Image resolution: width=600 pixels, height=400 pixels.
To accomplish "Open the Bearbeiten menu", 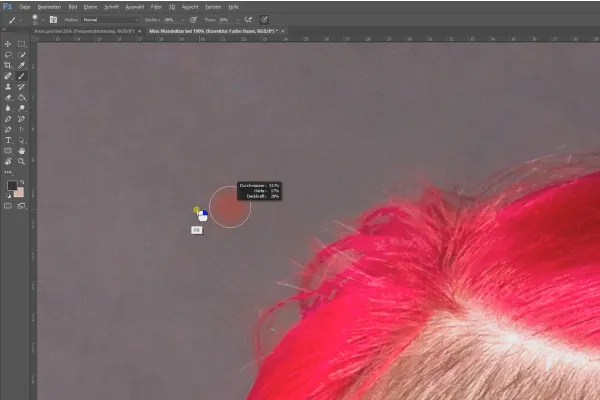I will 49,7.
